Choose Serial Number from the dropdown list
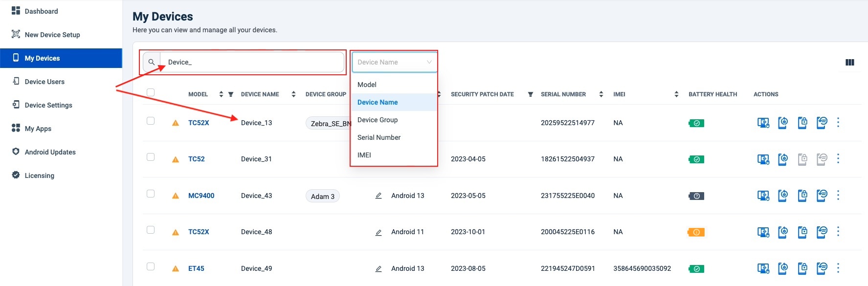The image size is (868, 286). pos(379,137)
